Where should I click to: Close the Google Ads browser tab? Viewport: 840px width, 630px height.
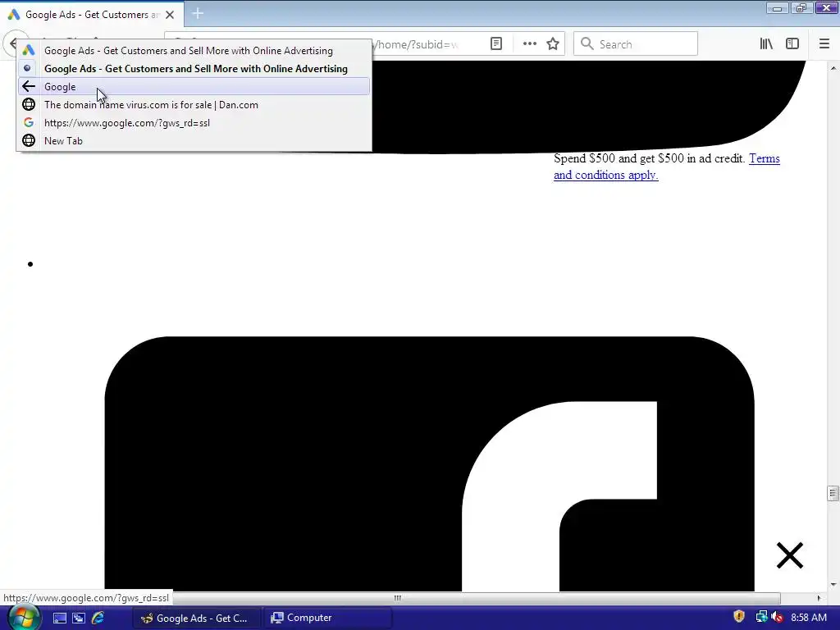[x=170, y=15]
